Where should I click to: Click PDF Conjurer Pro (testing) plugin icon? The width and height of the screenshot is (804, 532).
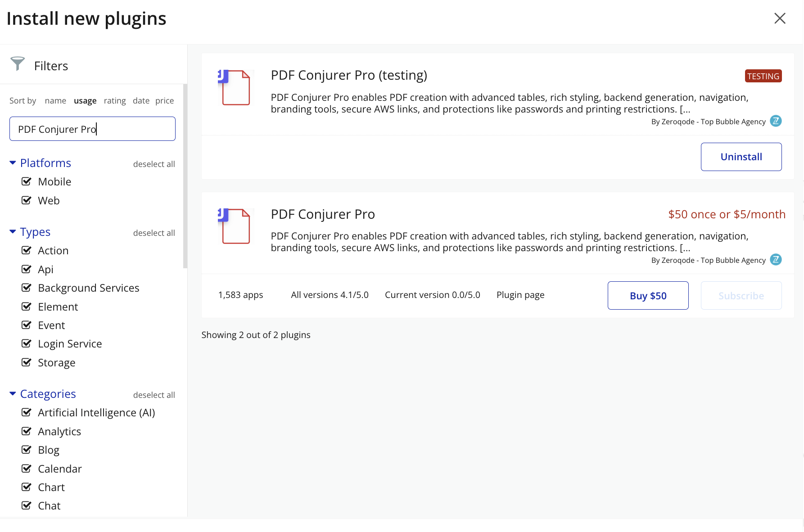tap(235, 87)
